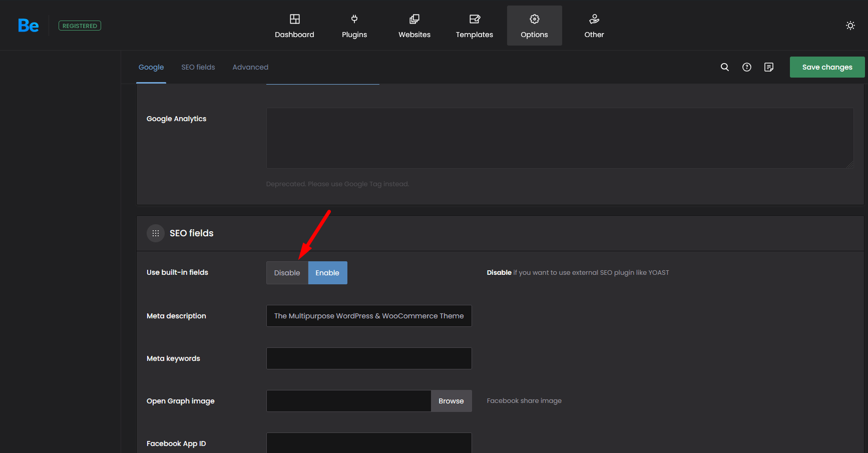
Task: Click the Browse button
Action: 451,401
